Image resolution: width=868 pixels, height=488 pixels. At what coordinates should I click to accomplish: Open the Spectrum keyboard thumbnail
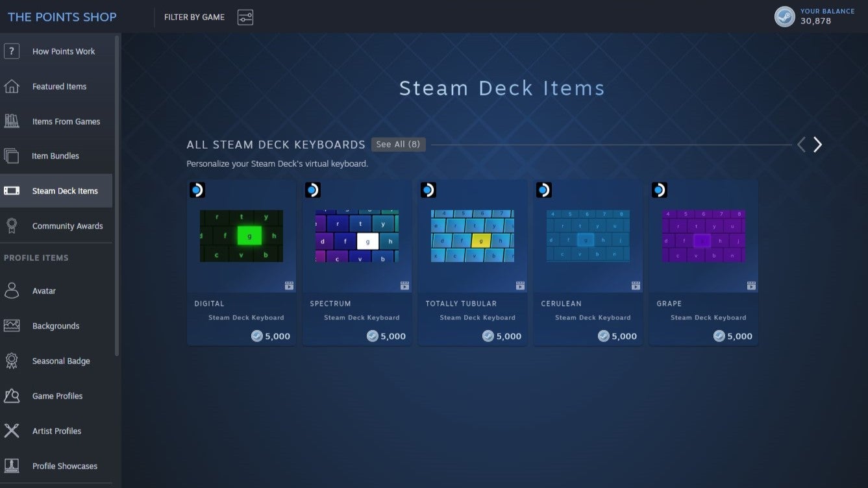(356, 236)
